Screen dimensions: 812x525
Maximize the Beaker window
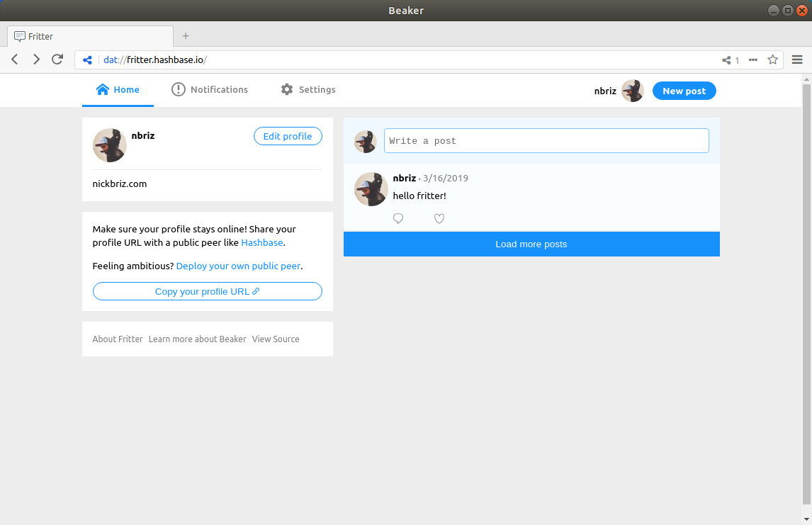(788, 11)
